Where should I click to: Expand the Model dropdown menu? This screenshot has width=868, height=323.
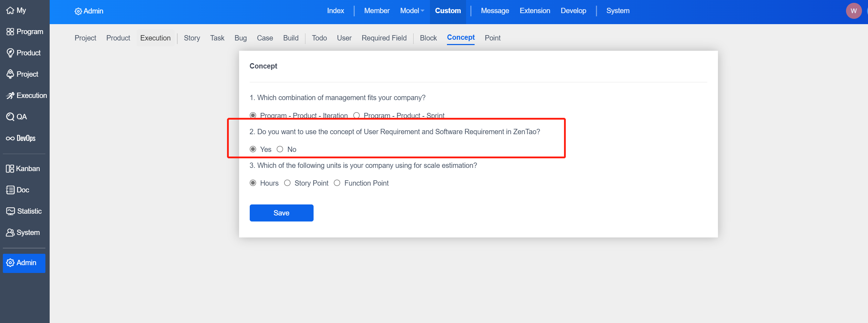point(412,11)
